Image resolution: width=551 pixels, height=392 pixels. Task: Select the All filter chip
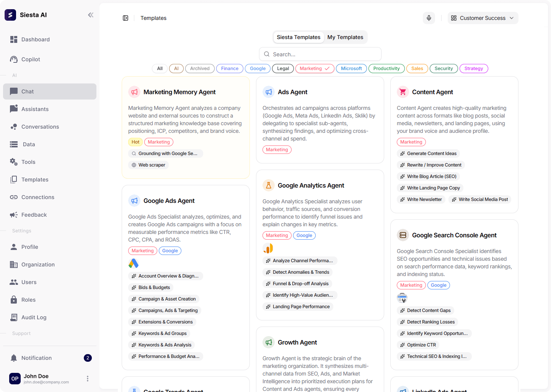point(160,69)
